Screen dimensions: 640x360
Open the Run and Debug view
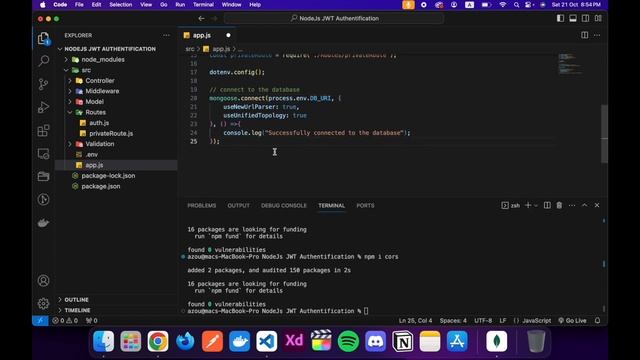(43, 107)
